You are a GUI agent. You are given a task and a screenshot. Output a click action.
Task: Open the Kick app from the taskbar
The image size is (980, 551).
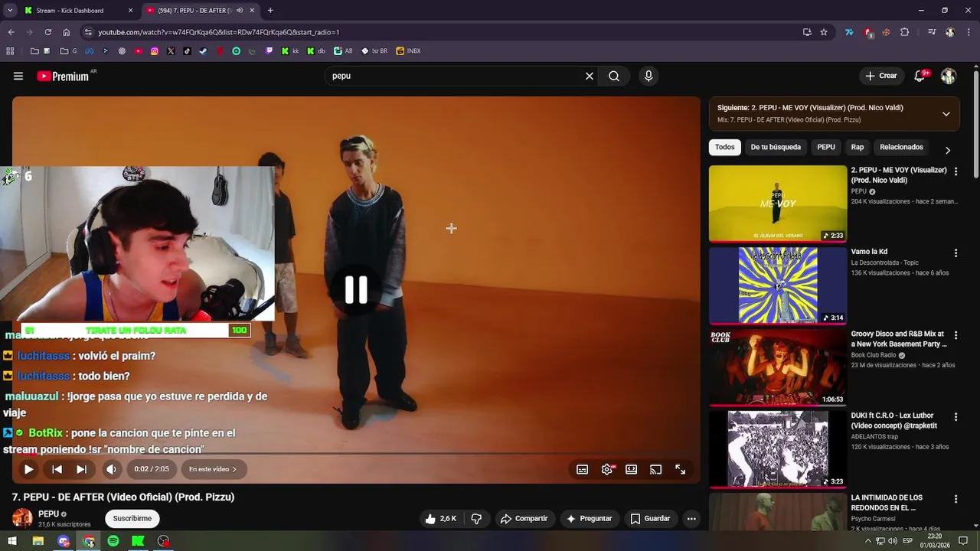coord(138,541)
